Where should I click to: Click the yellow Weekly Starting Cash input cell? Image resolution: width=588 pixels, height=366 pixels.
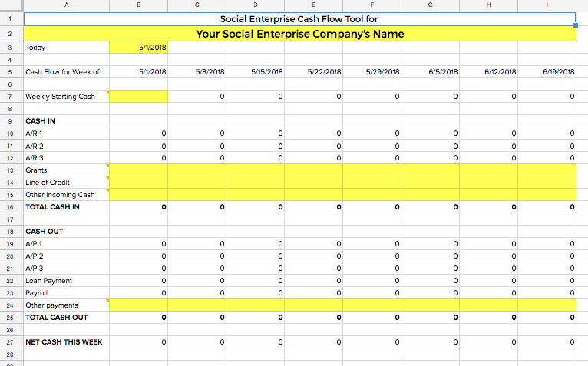pos(138,97)
